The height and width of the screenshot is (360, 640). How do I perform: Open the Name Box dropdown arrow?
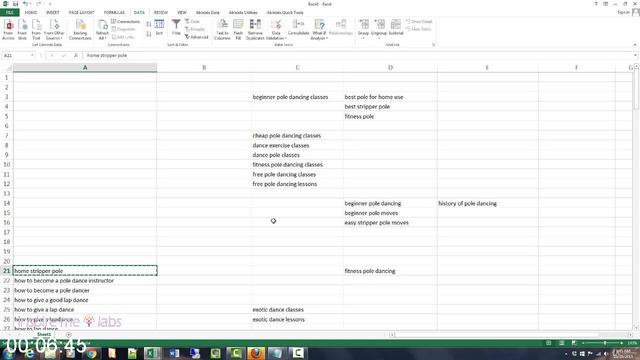32,56
